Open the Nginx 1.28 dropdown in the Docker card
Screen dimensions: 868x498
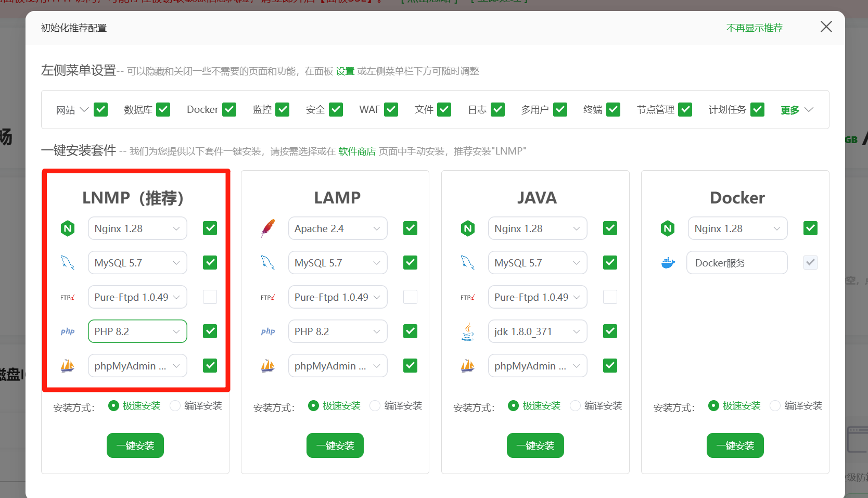(737, 228)
